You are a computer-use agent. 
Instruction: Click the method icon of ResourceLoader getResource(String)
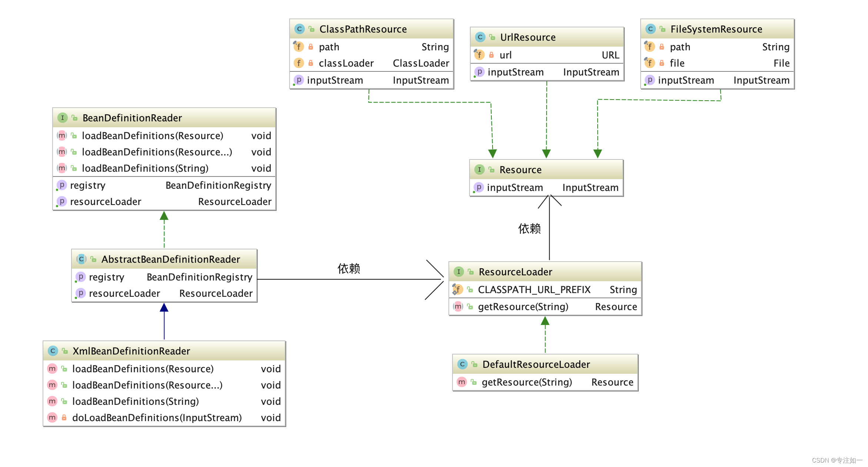coord(458,306)
